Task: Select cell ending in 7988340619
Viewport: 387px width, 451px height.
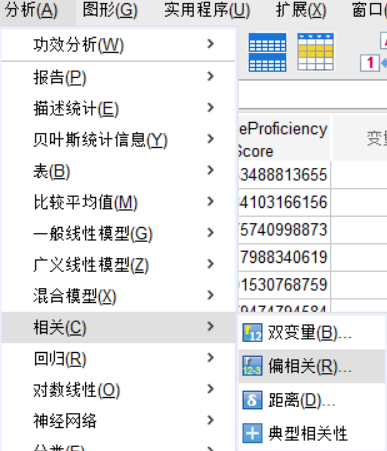Action: click(284, 257)
